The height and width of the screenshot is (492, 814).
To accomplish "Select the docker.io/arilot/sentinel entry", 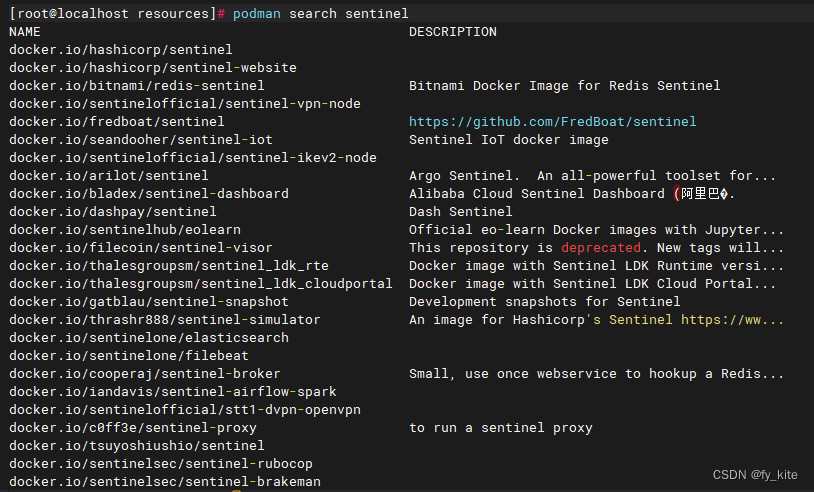I will point(108,175).
